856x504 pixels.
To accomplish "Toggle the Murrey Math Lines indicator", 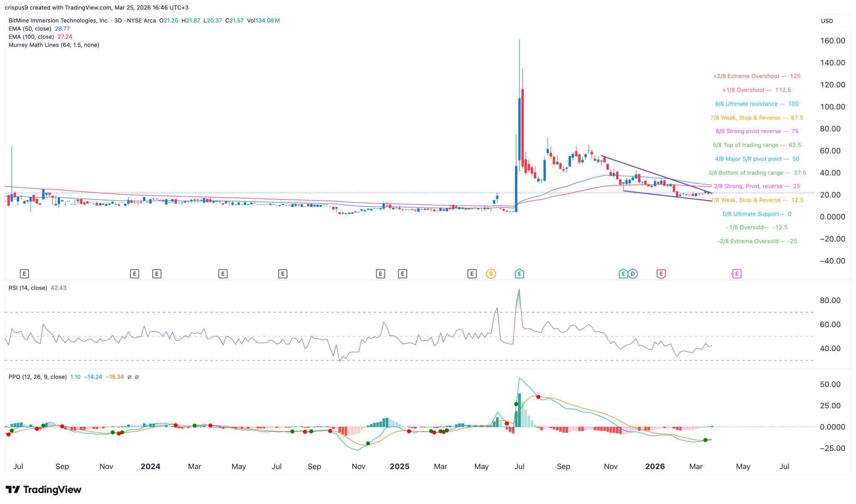I will click(x=53, y=45).
